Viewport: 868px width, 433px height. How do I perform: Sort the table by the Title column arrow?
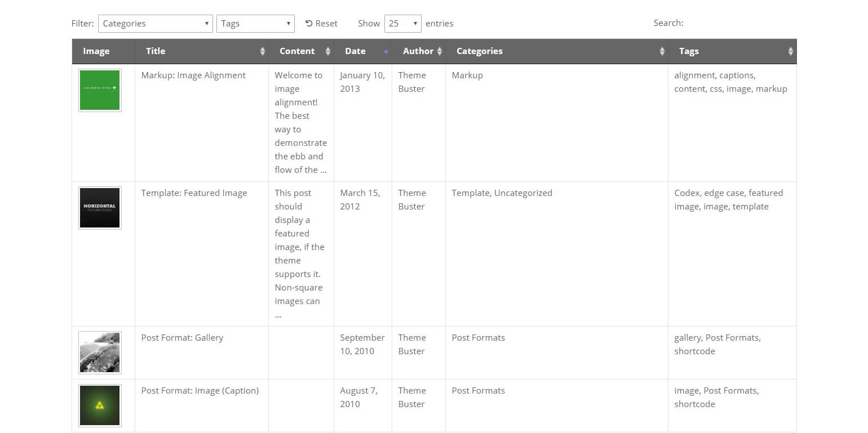pyautogui.click(x=262, y=51)
